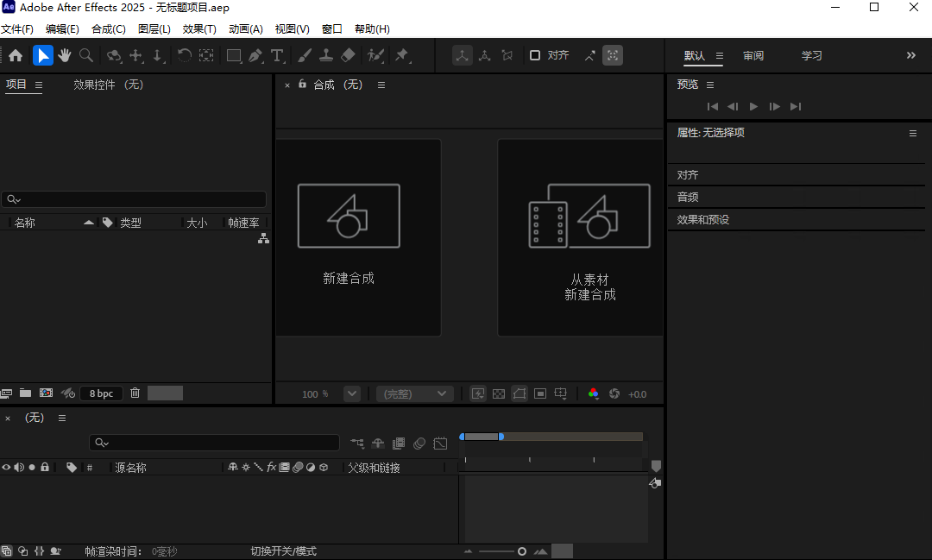Toggle fast previews button in viewer
932x560 pixels.
478,393
